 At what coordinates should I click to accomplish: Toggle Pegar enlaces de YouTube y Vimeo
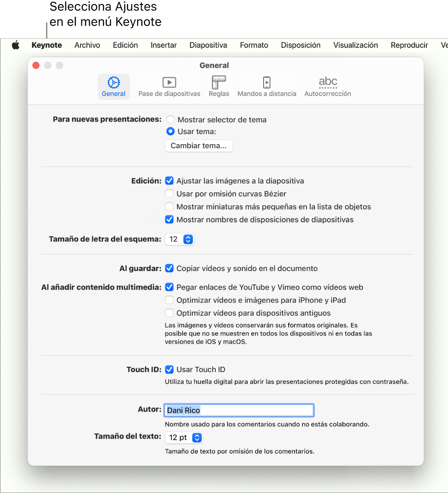(169, 287)
